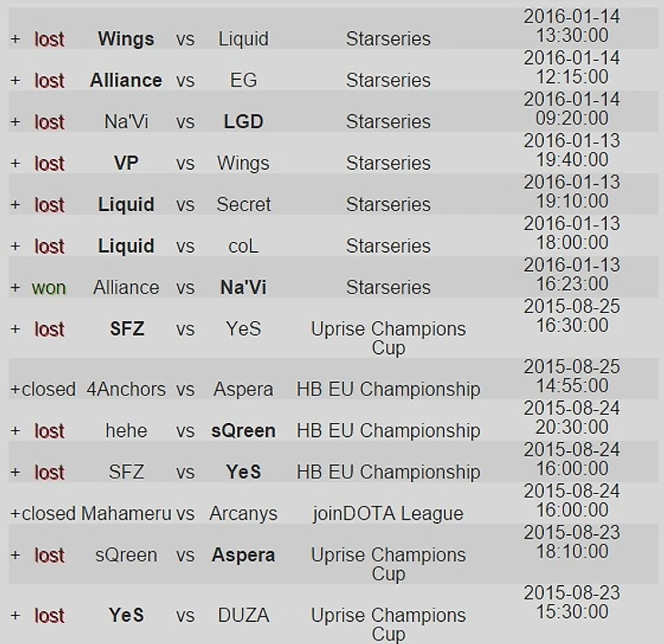Viewport: 664px width, 644px height.
Task: Expand the YeS vs DUZA match row
Action: click(15, 616)
